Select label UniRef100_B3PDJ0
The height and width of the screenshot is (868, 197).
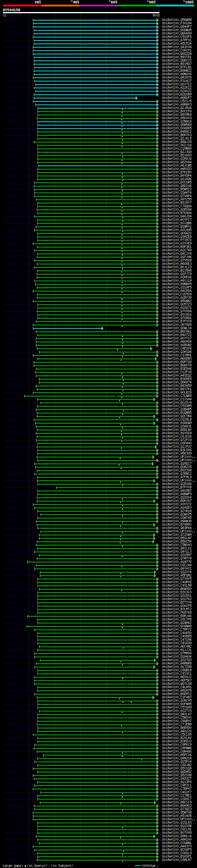pos(177,741)
